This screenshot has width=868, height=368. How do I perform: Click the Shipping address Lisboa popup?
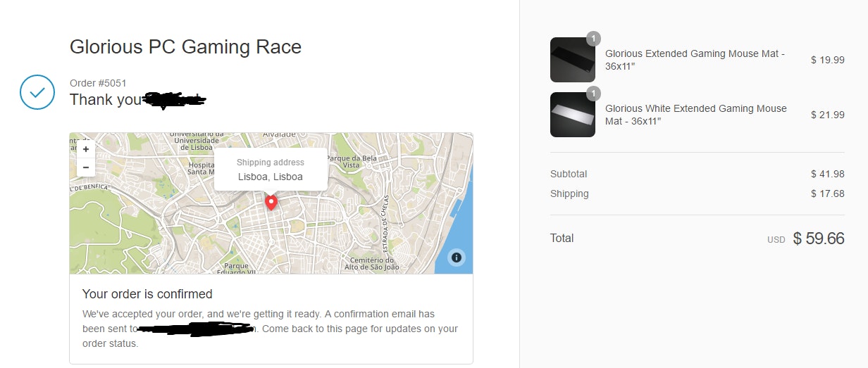point(271,170)
